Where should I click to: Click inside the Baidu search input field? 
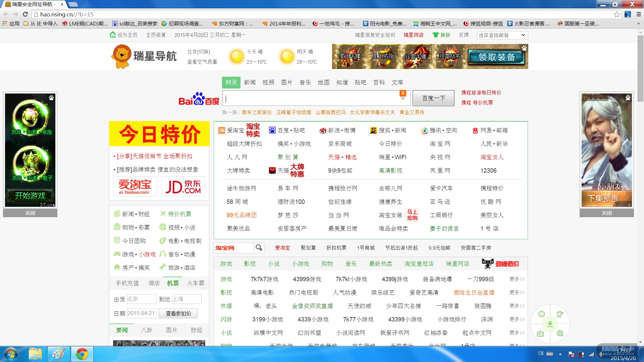click(x=312, y=99)
